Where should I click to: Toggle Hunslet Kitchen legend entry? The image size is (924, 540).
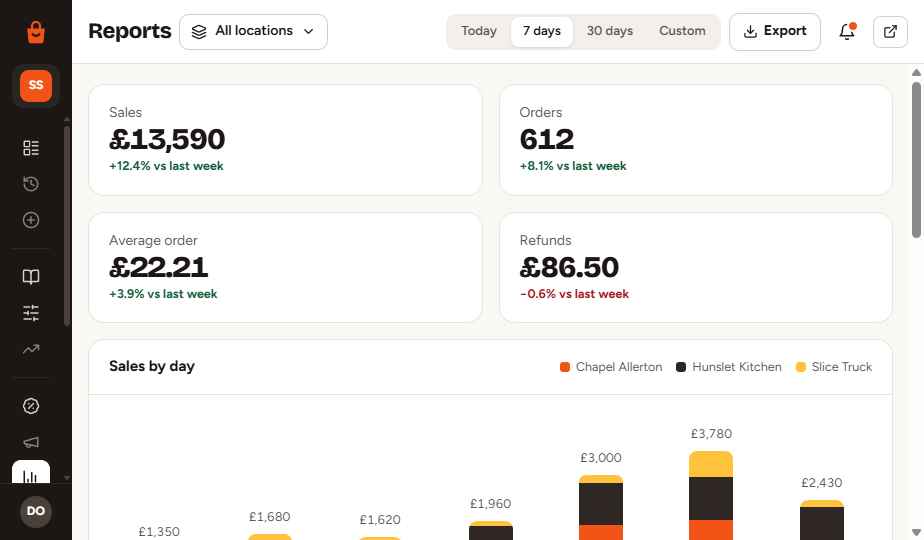728,367
